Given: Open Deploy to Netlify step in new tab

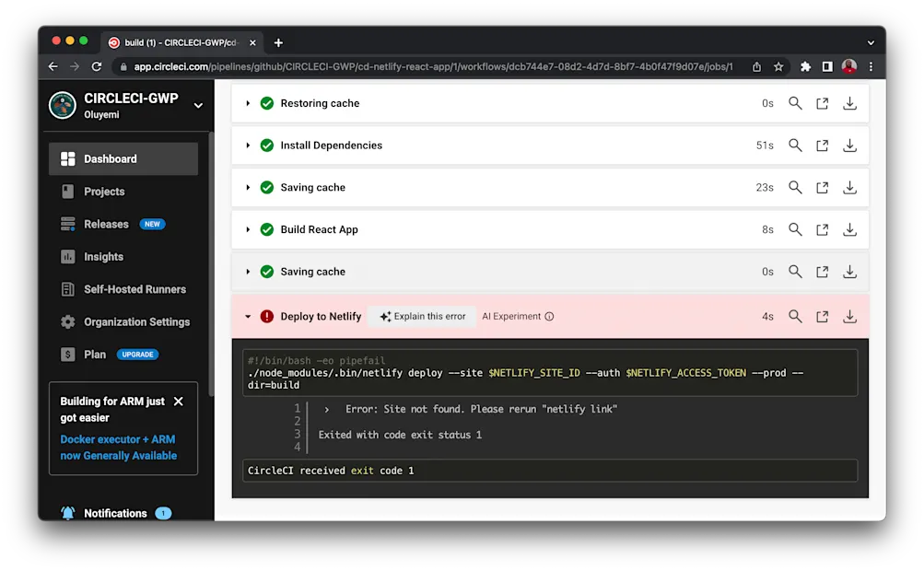Looking at the screenshot, I should click(821, 316).
